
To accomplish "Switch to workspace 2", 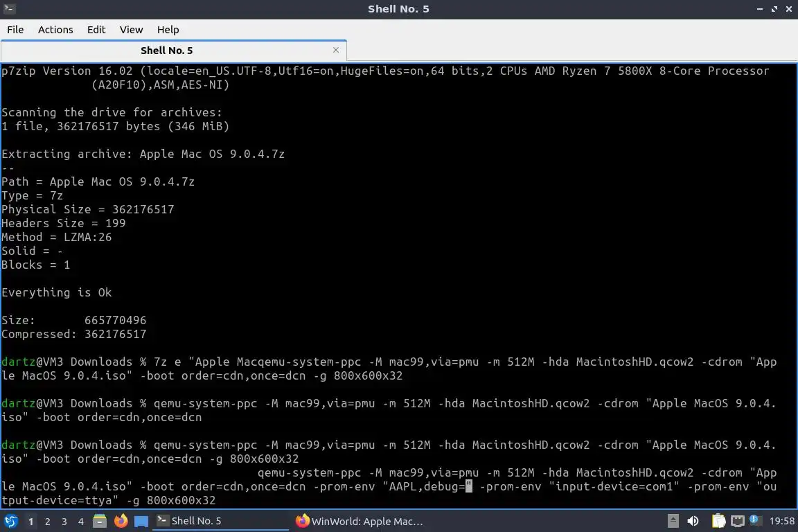I will (47, 522).
